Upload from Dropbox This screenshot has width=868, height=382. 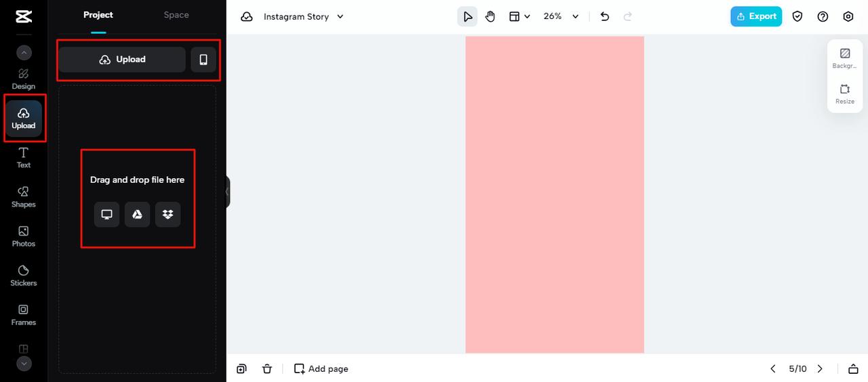[167, 215]
